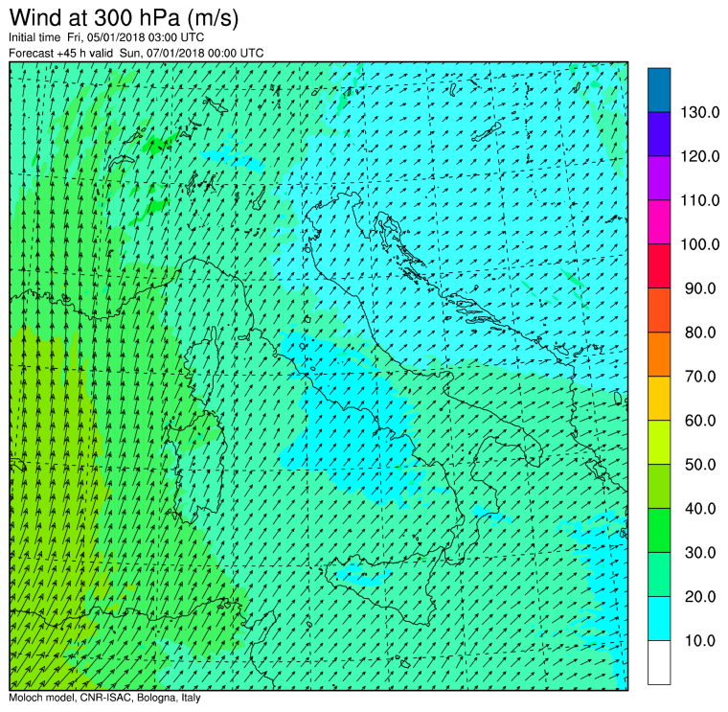Click the 80.0 colorbar label

(700, 333)
